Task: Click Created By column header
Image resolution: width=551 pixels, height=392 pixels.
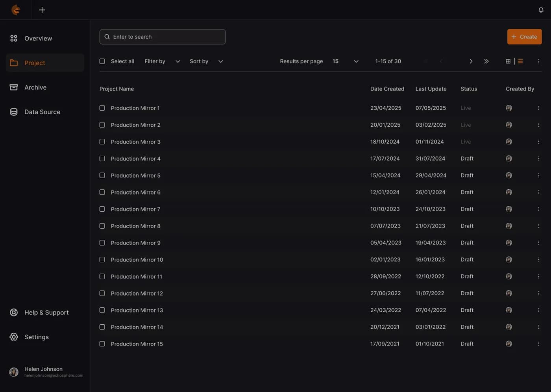Action: click(520, 89)
